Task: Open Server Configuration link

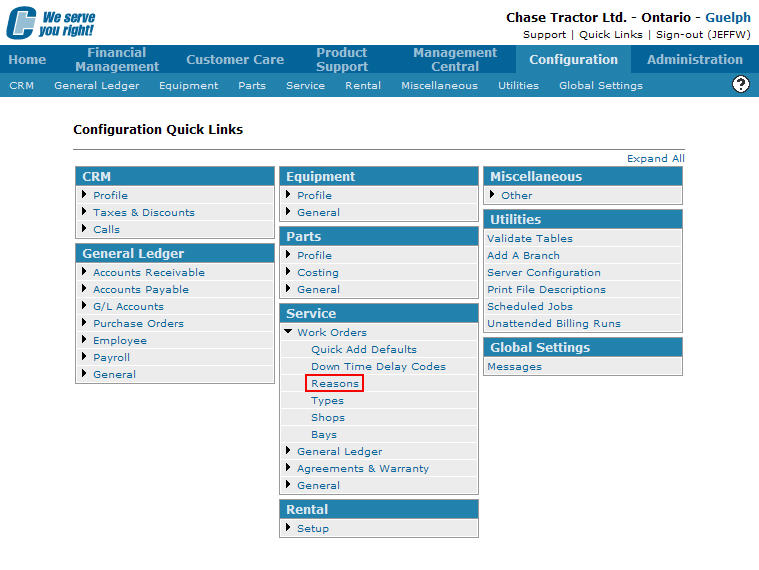Action: (544, 272)
